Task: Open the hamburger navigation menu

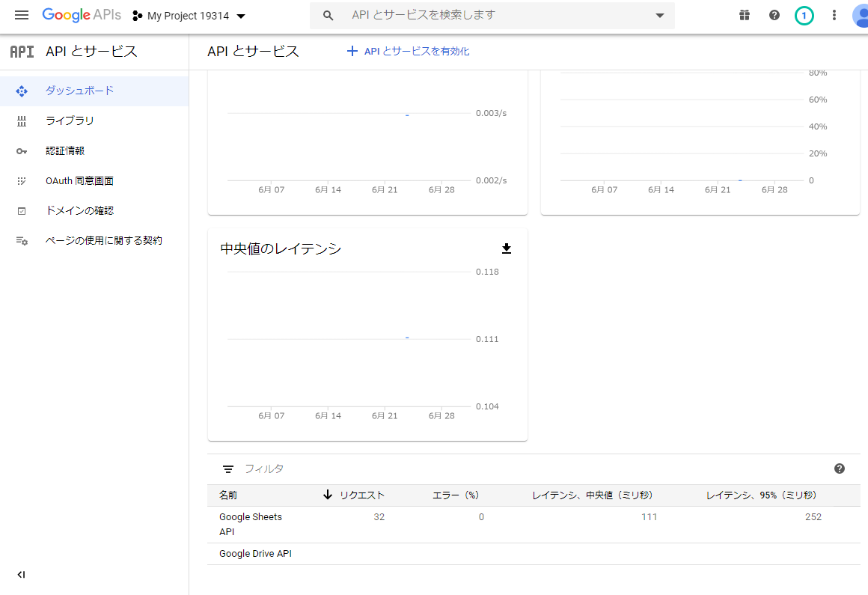Action: click(x=22, y=16)
